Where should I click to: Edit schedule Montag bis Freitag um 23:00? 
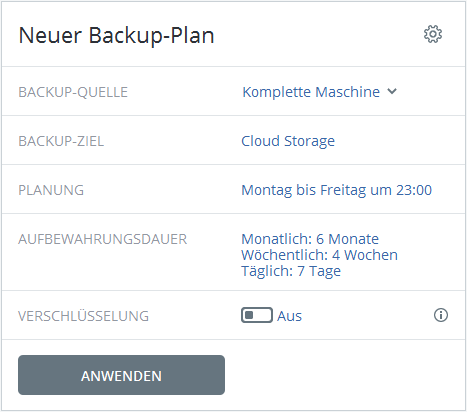(337, 190)
